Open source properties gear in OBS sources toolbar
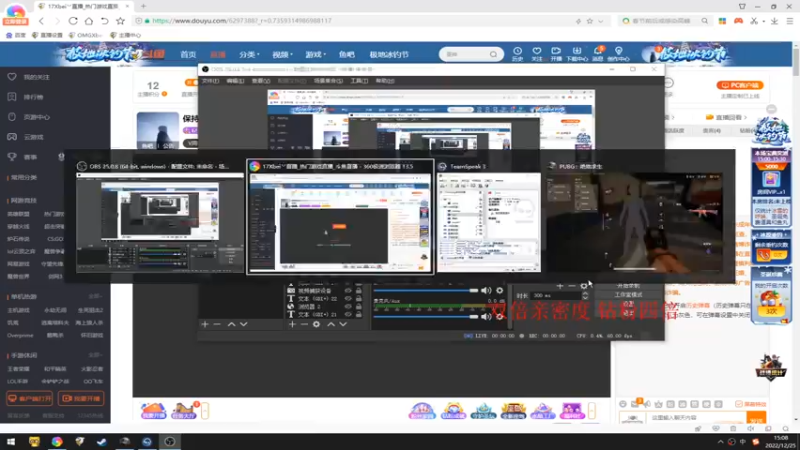 point(316,324)
